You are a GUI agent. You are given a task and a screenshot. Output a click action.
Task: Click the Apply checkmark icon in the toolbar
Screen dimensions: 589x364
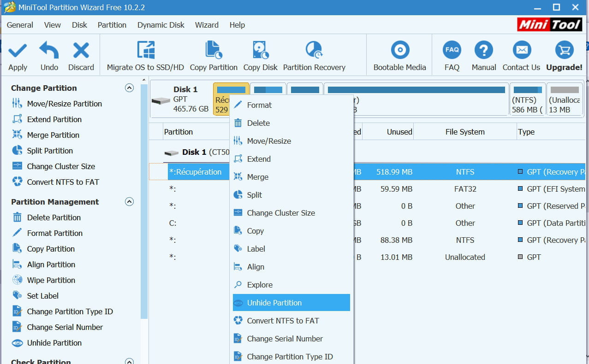pyautogui.click(x=18, y=50)
